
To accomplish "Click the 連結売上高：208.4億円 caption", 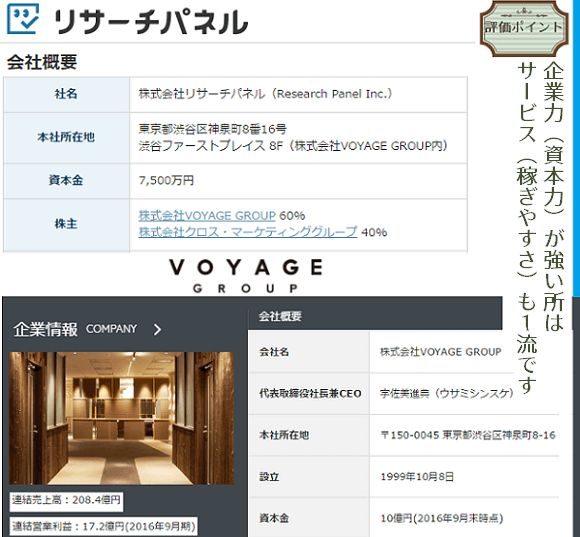I will click(x=66, y=500).
